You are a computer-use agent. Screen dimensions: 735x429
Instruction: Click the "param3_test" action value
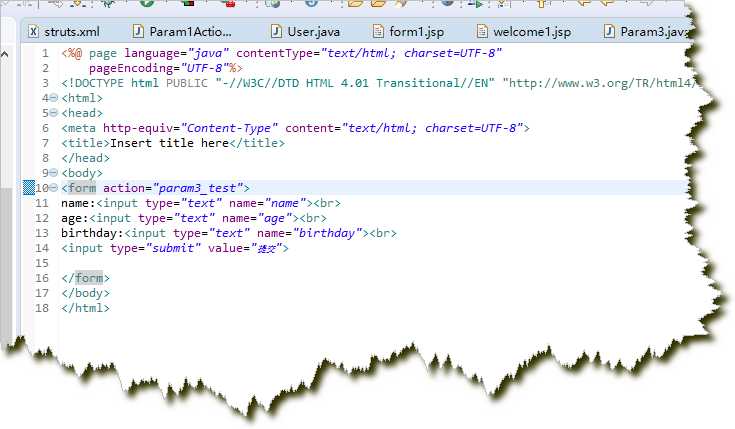198,188
